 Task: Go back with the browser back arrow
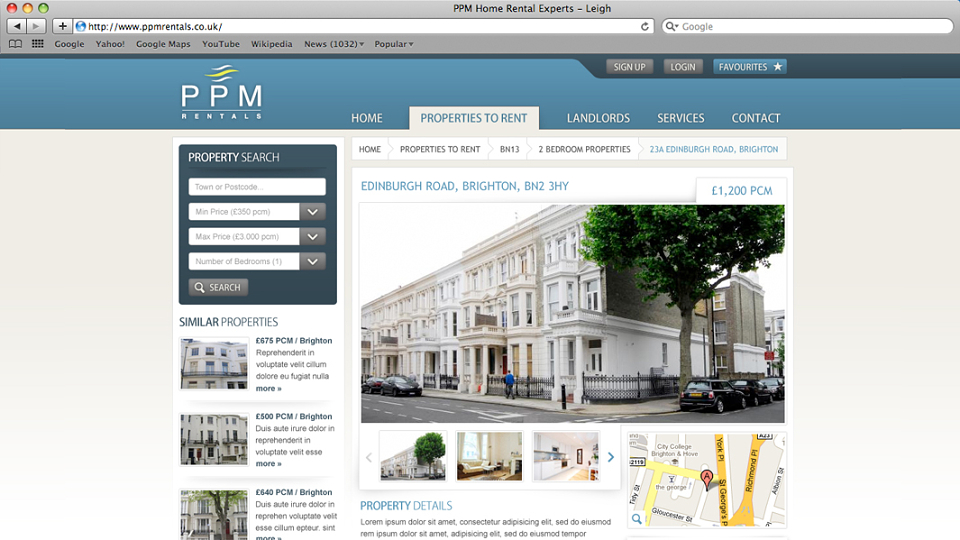(17, 26)
